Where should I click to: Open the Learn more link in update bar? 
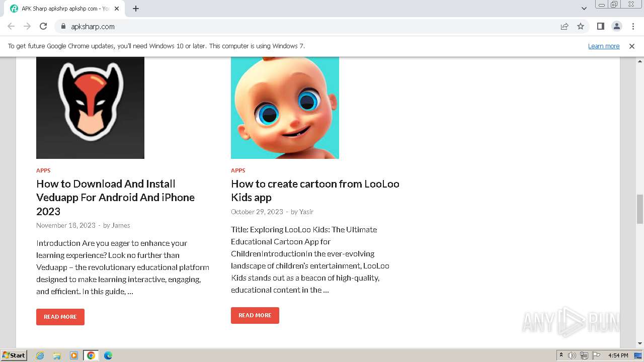tap(604, 46)
